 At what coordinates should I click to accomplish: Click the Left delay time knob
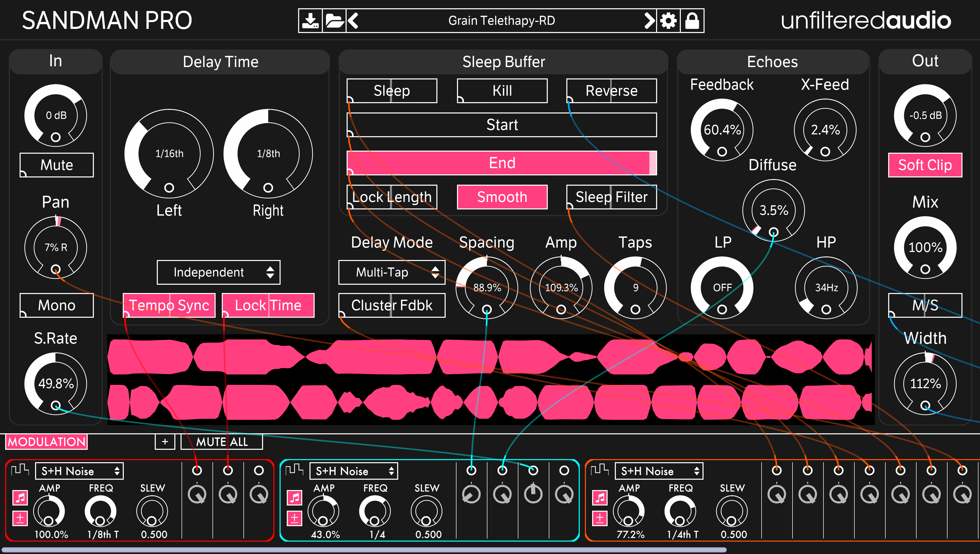click(x=169, y=154)
